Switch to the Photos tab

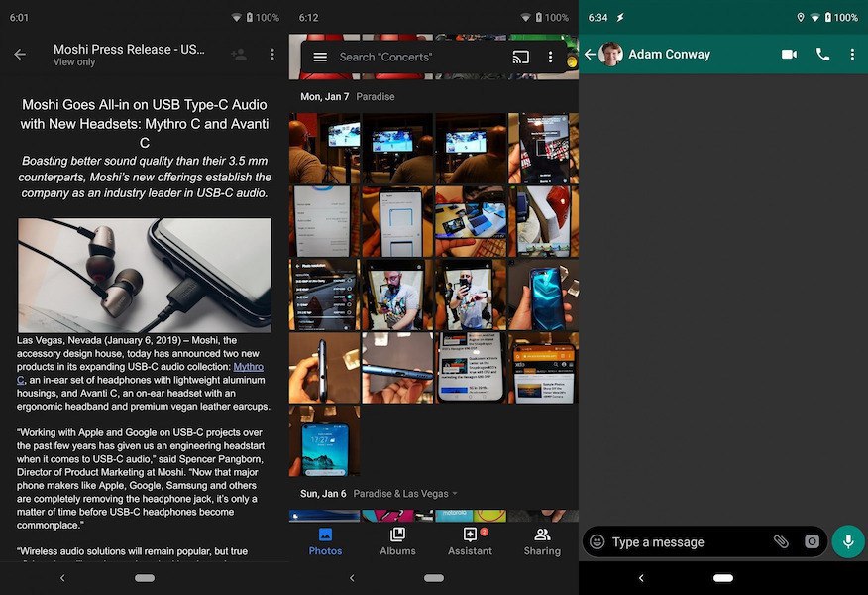(x=325, y=541)
